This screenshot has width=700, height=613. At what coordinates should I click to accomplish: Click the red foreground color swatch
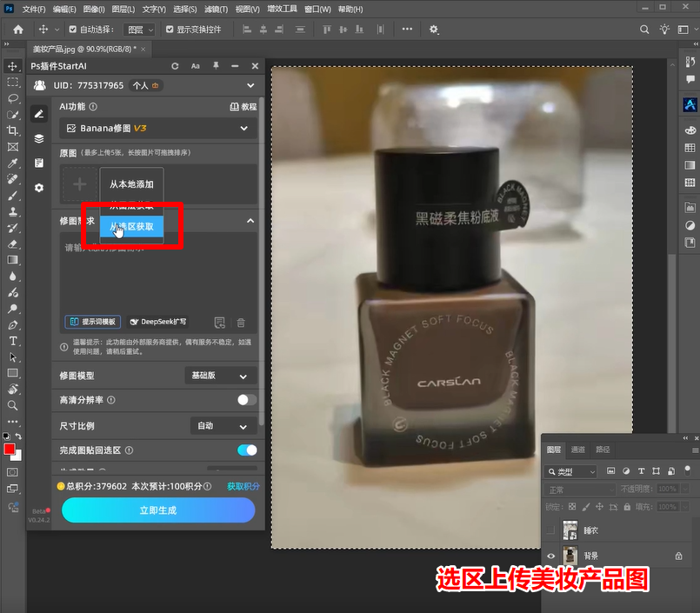click(x=9, y=449)
